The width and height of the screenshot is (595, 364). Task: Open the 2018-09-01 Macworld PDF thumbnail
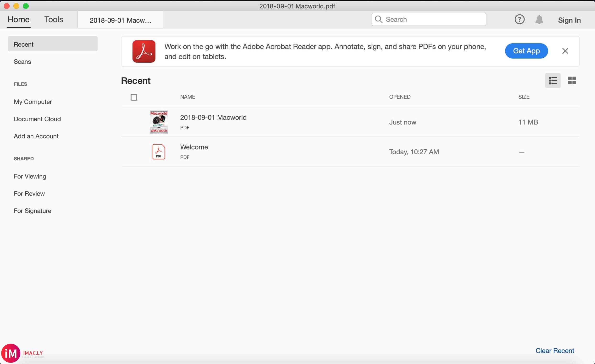[159, 122]
